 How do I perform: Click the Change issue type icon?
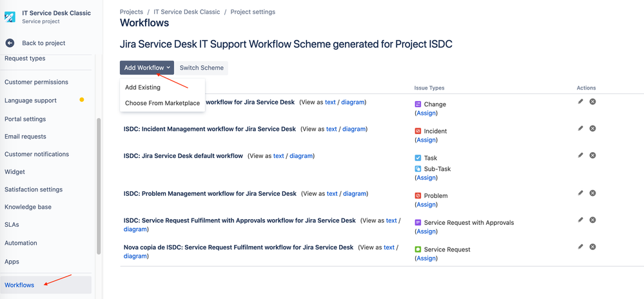pos(418,104)
